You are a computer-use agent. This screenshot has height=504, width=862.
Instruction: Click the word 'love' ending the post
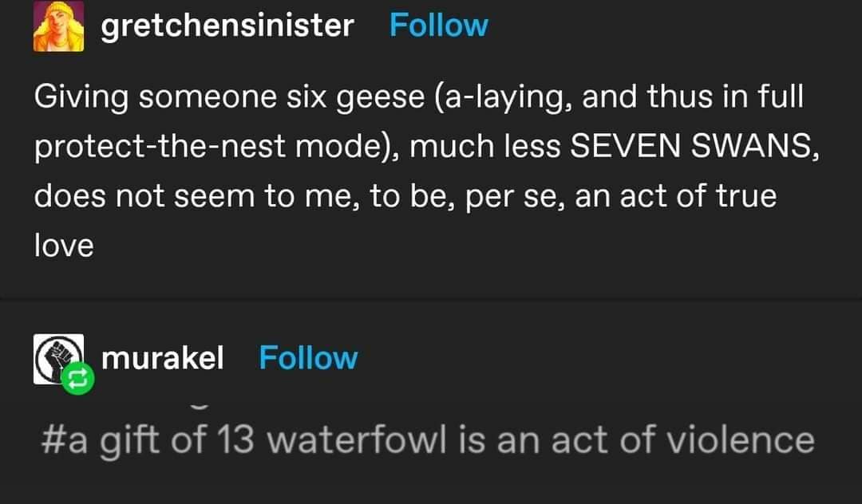64,245
